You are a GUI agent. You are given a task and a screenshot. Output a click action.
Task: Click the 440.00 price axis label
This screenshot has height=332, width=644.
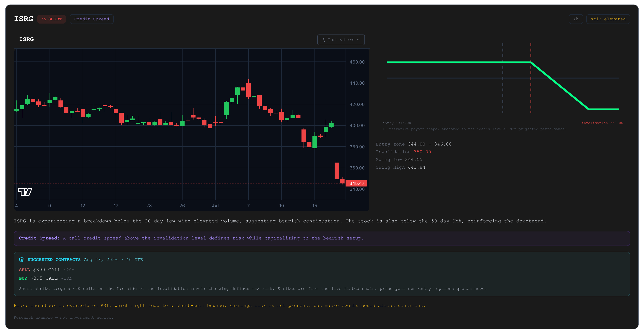(x=357, y=83)
